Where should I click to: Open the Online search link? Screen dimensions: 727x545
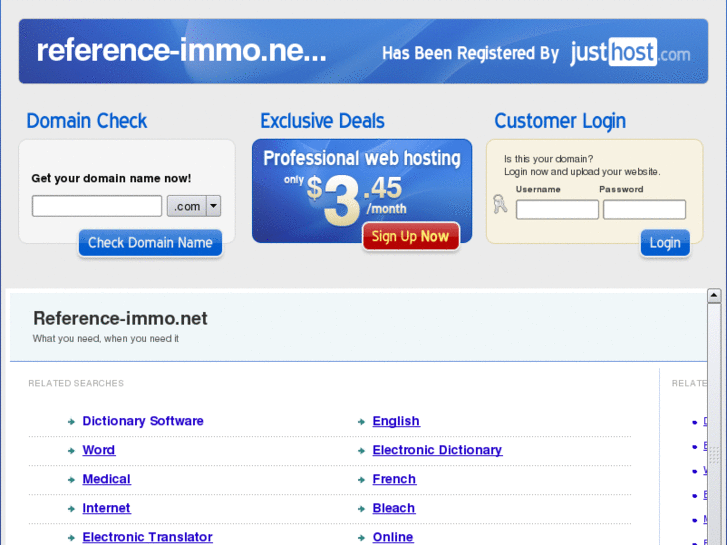click(x=393, y=537)
